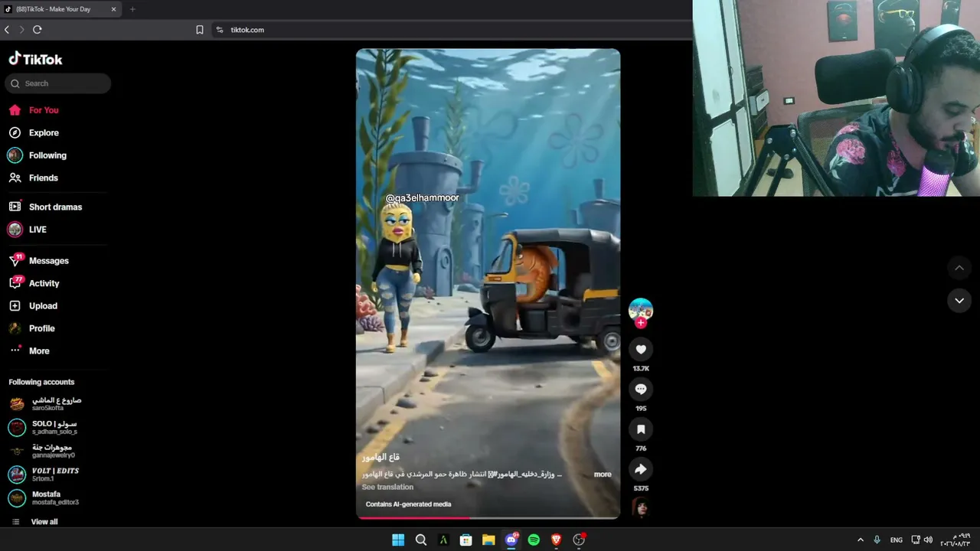
Task: Open the creator's avatar beside the video
Action: point(641,309)
